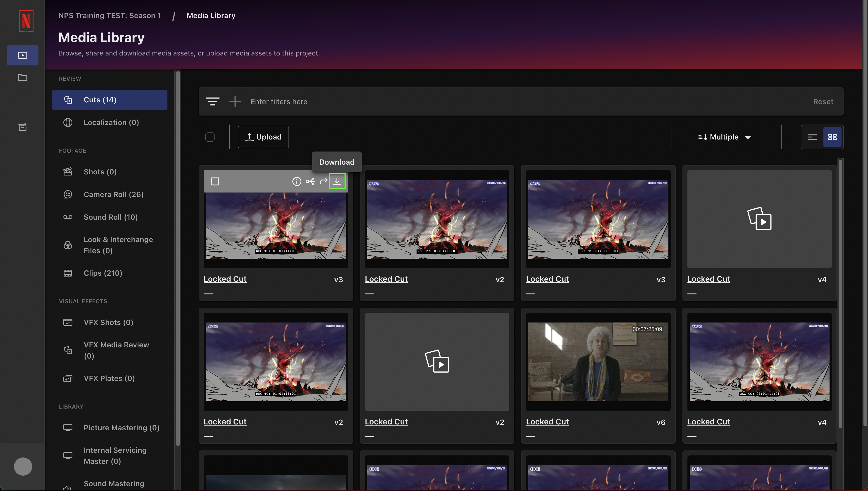Open Cuts (14) category
This screenshot has width=868, height=491.
[x=110, y=100]
